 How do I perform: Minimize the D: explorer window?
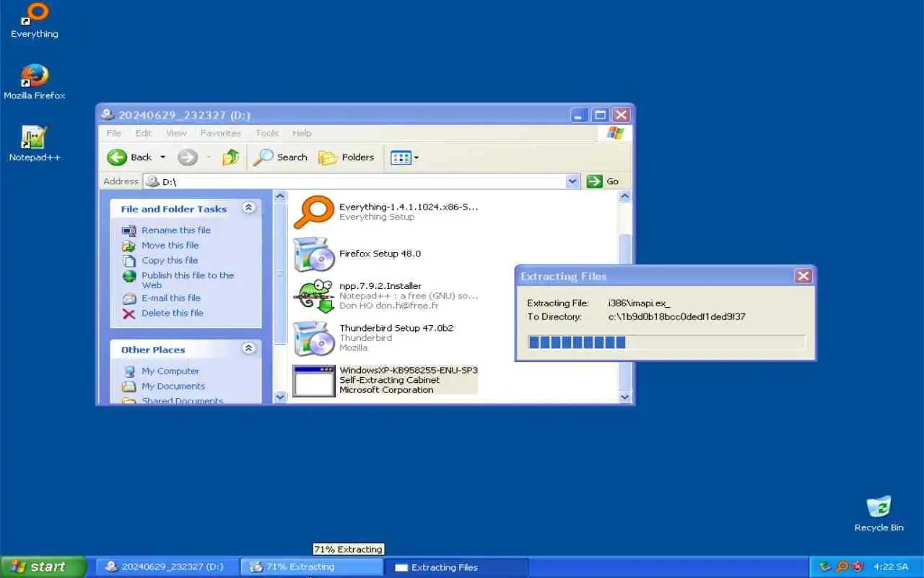(x=579, y=115)
